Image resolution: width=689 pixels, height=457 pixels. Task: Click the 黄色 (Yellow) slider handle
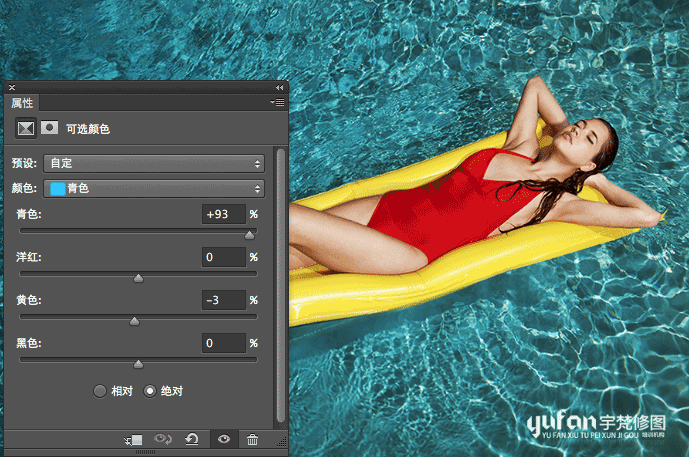tap(134, 321)
